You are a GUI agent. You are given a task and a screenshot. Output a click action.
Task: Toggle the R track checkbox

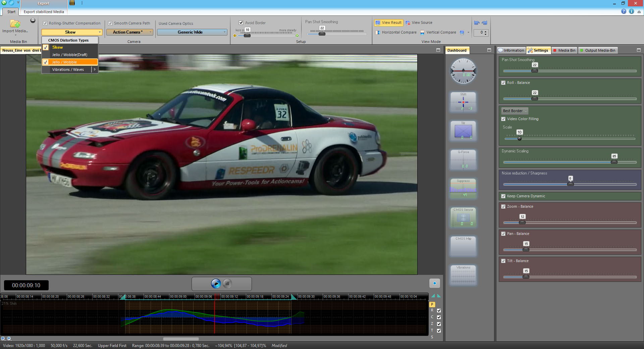pyautogui.click(x=439, y=310)
